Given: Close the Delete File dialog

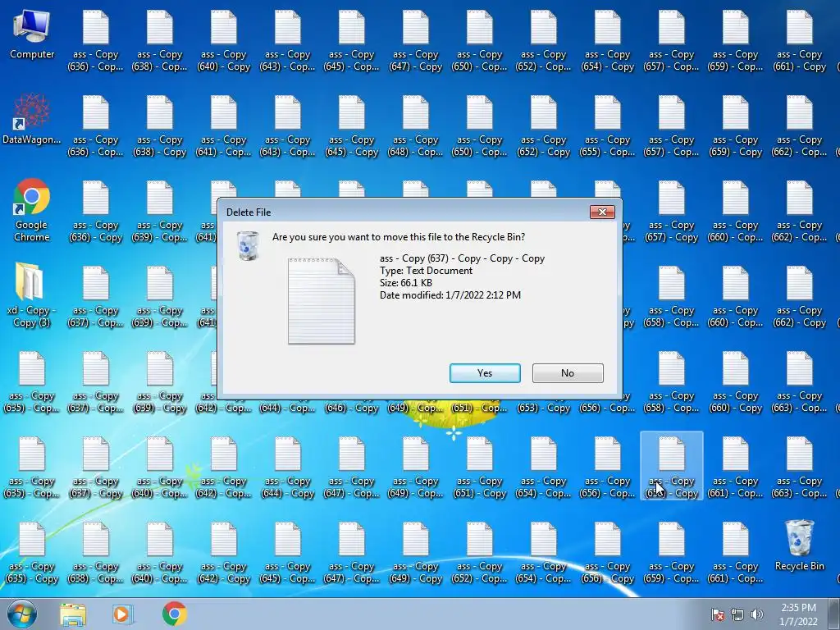Looking at the screenshot, I should click(602, 212).
